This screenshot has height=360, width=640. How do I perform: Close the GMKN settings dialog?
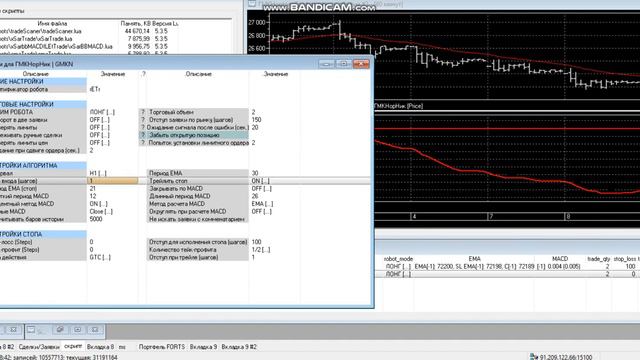click(x=361, y=64)
